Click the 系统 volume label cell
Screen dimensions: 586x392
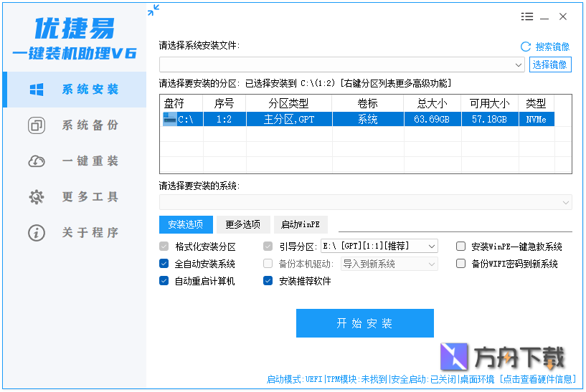pos(368,120)
